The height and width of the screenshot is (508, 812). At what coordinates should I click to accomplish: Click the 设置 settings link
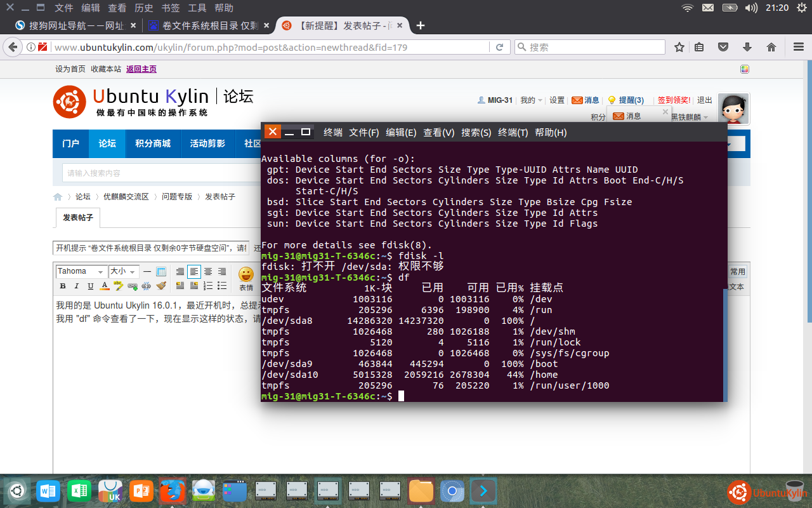point(557,100)
